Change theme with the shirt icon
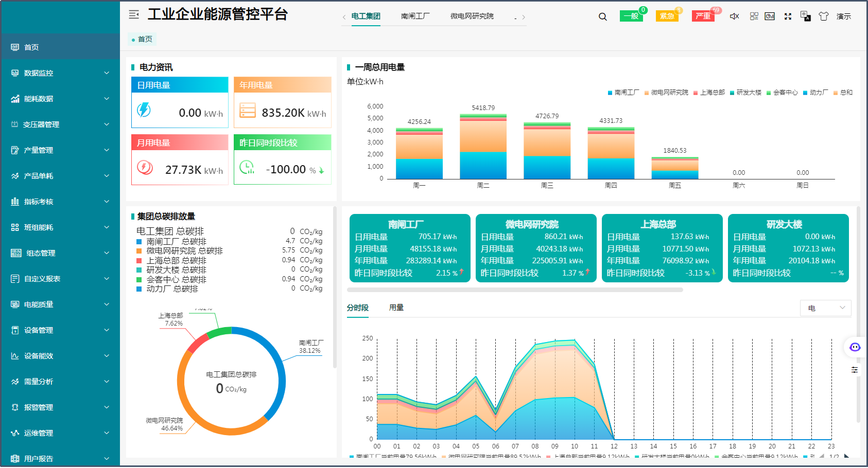 pos(824,16)
